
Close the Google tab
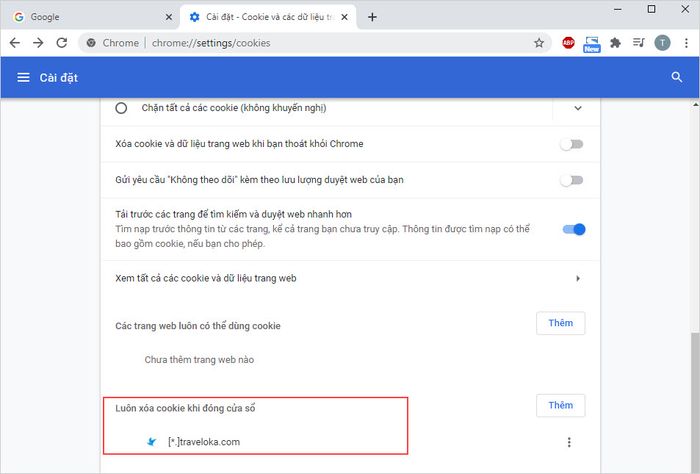point(169,17)
